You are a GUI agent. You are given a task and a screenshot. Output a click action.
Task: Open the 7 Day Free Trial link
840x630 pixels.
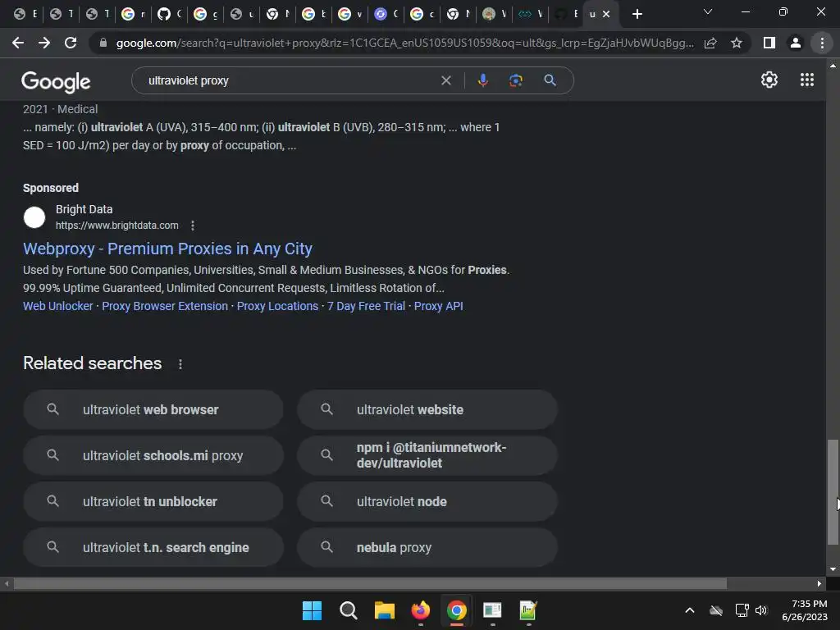click(367, 306)
